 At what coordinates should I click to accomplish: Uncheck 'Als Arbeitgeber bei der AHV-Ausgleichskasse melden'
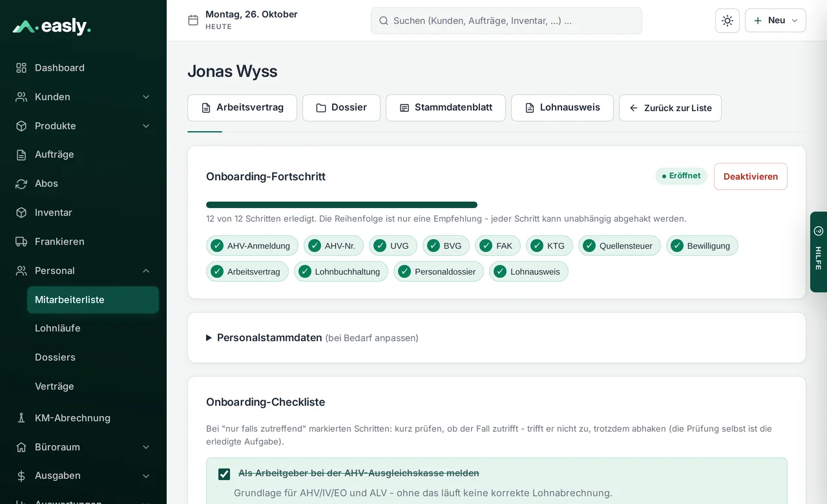224,474
